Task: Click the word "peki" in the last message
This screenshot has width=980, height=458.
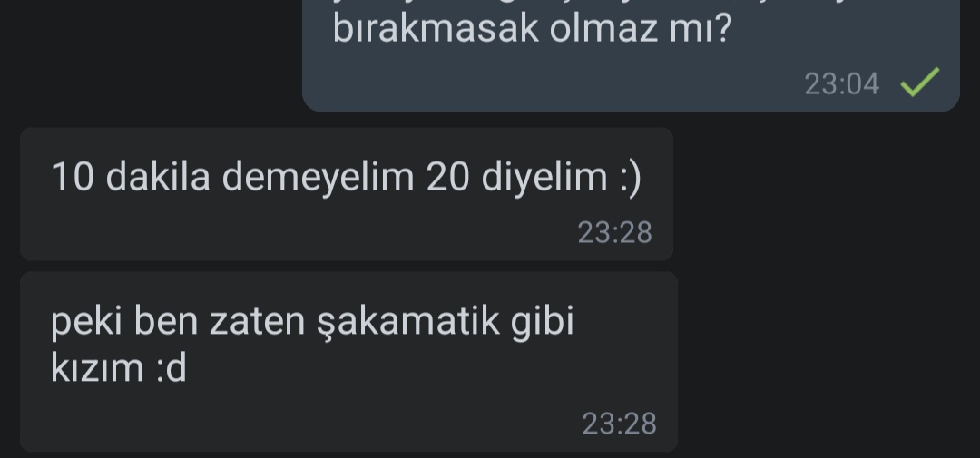Action: pos(86,322)
